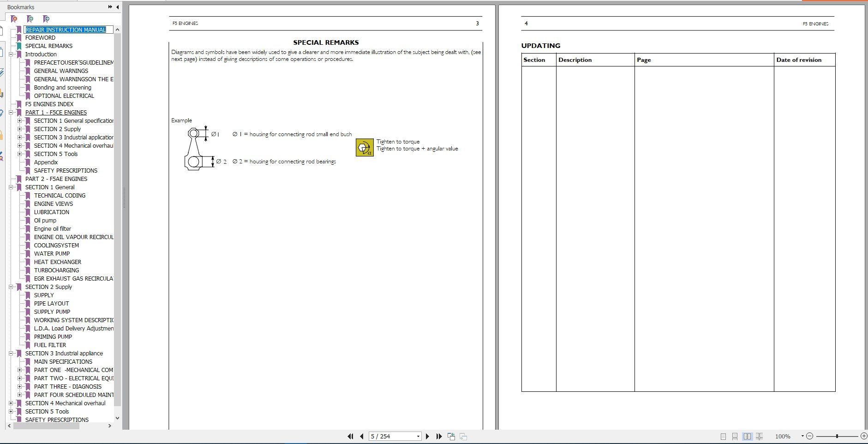Collapse the SECTION 1 General node

pyautogui.click(x=11, y=187)
